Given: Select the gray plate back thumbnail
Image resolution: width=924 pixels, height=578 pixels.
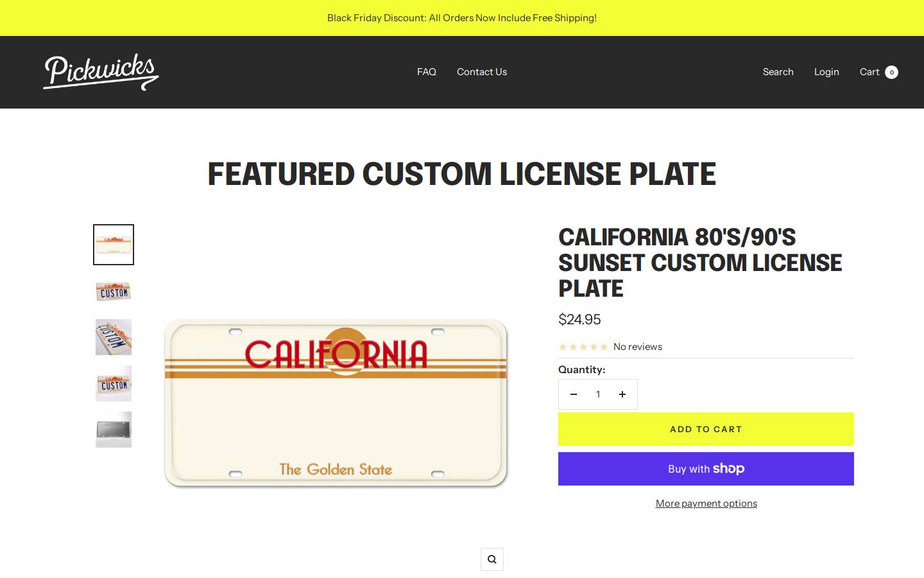Looking at the screenshot, I should pyautogui.click(x=114, y=430).
